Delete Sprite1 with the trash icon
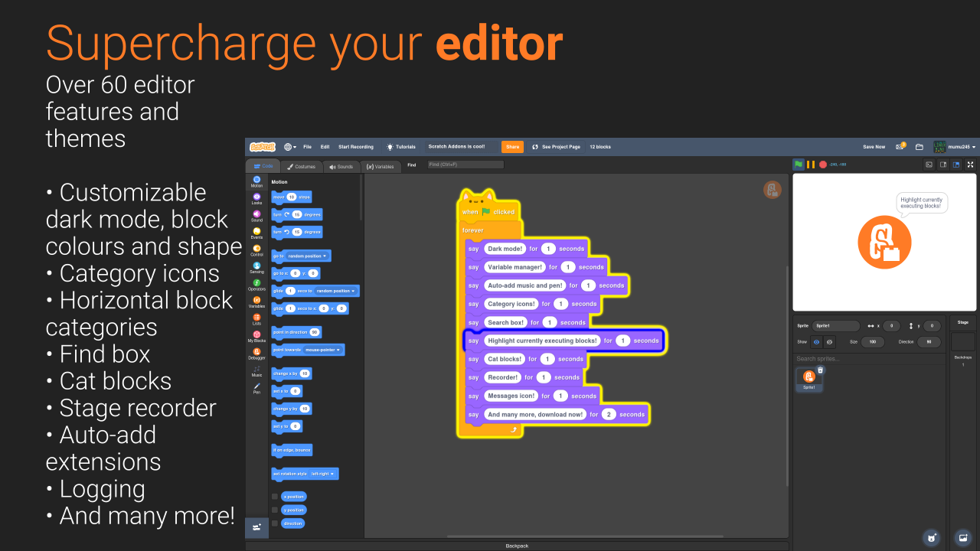 click(820, 370)
